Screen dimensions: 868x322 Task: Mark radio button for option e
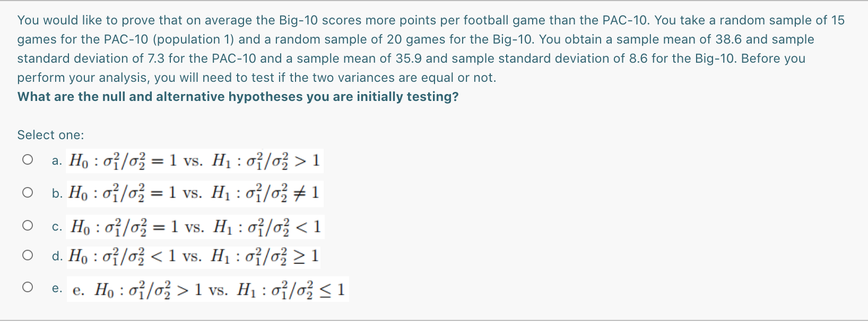click(28, 287)
